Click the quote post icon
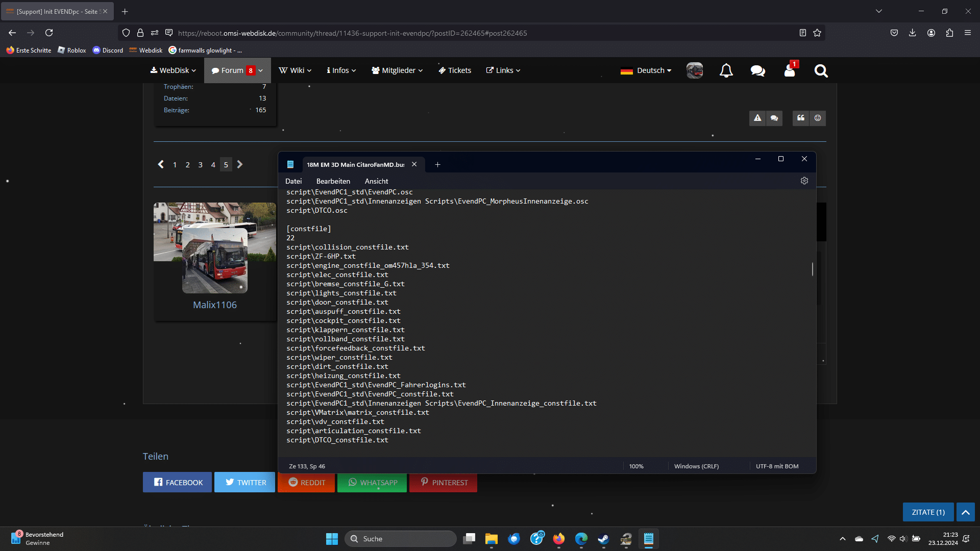Screen dimensions: 980x551 tap(801, 118)
